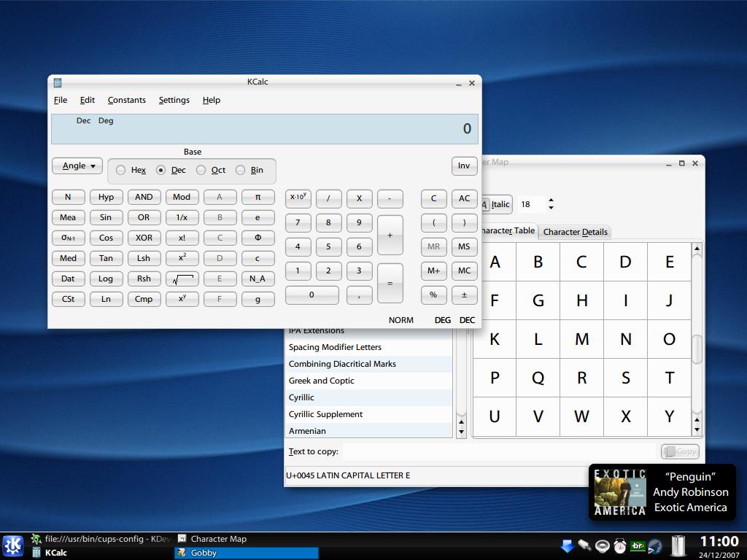Click the green 'br' keyboard layout indicator
The height and width of the screenshot is (560, 747).
click(637, 545)
